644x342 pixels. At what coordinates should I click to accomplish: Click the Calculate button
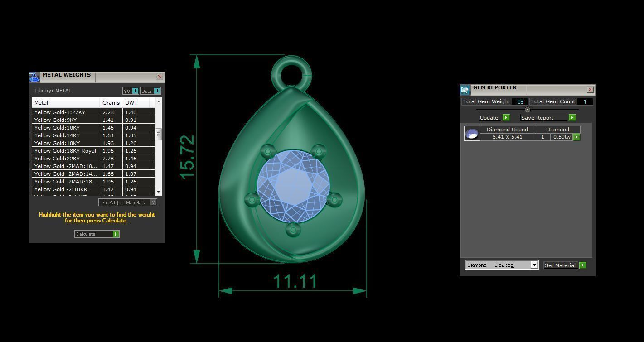point(97,234)
